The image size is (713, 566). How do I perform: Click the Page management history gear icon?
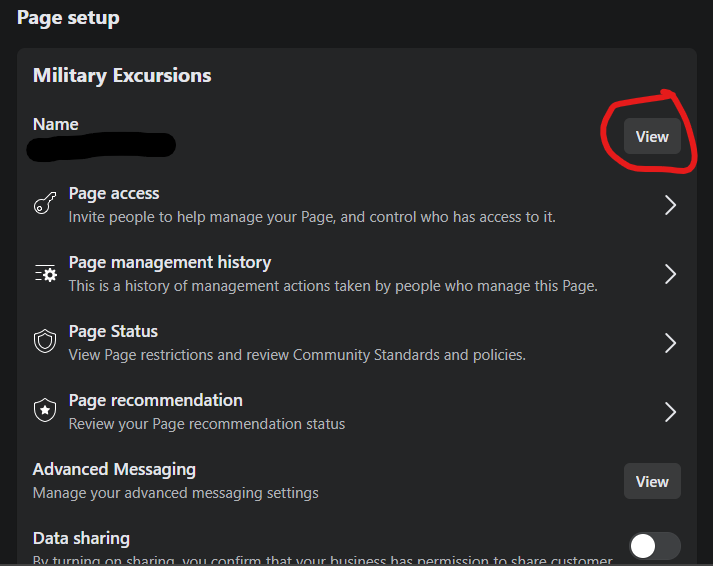(45, 273)
